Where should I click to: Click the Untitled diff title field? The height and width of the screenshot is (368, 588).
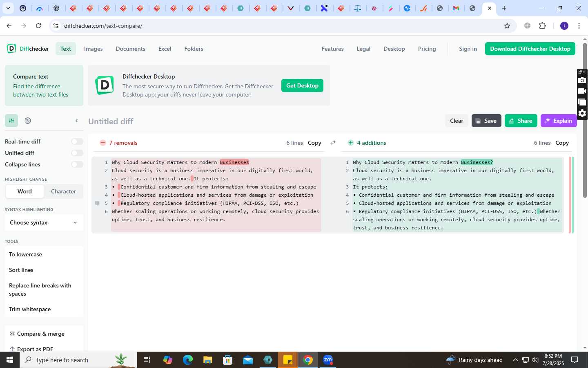pyautogui.click(x=111, y=121)
